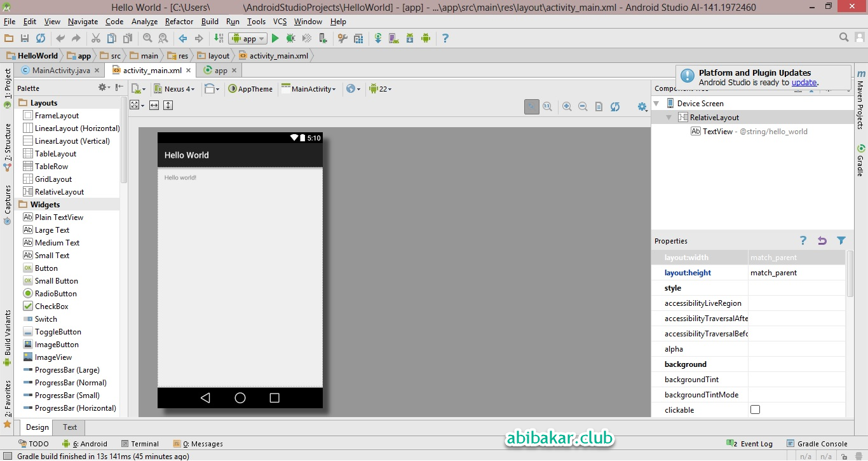868x461 pixels.
Task: Zoom out of the design preview
Action: click(x=583, y=107)
